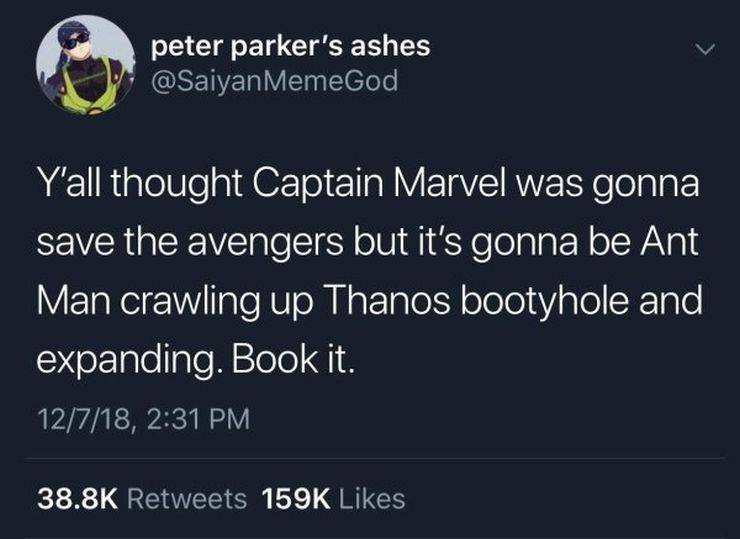Viewport: 740px width, 539px height.
Task: Click the 38.8K retweet count number
Action: click(x=77, y=499)
